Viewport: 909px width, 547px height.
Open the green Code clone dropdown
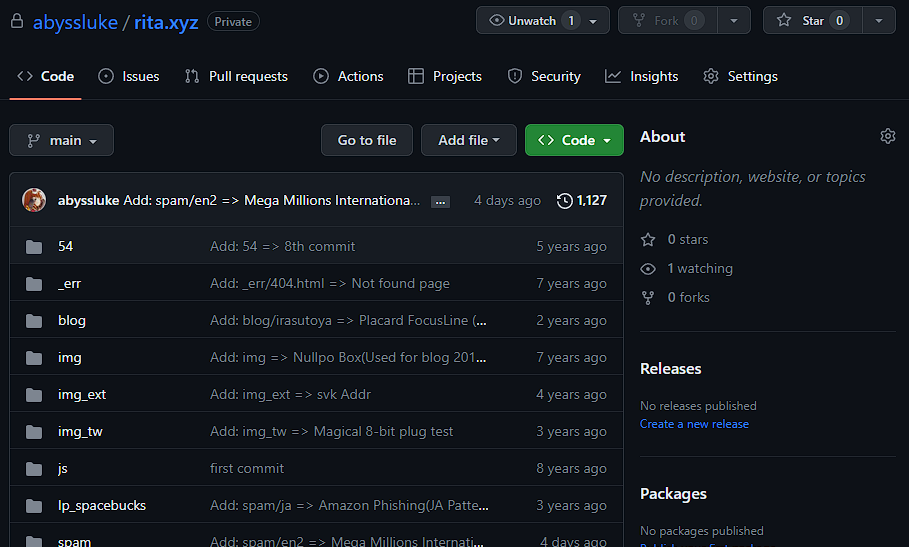(x=574, y=140)
